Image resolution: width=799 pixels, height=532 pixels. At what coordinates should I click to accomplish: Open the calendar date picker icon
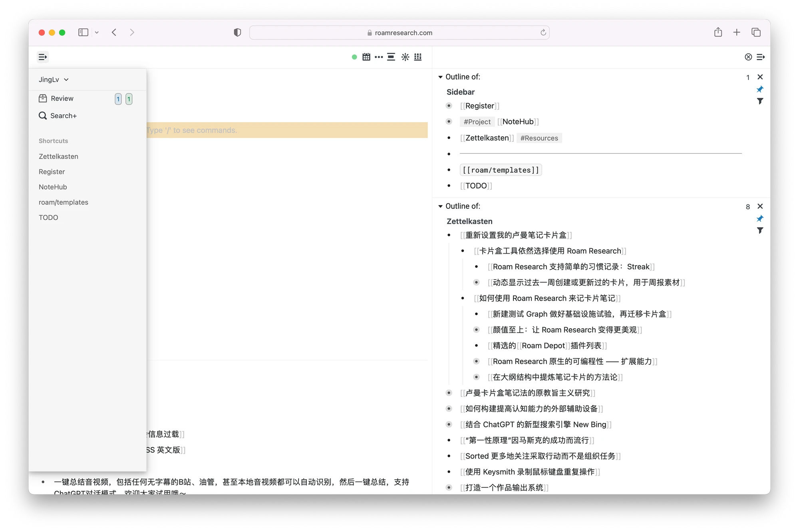point(366,57)
